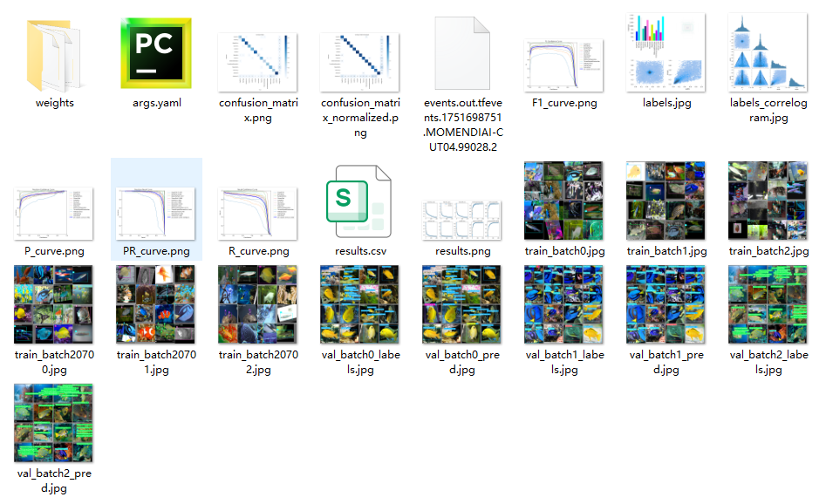Open the results.csv spreadsheet icon

click(x=358, y=201)
